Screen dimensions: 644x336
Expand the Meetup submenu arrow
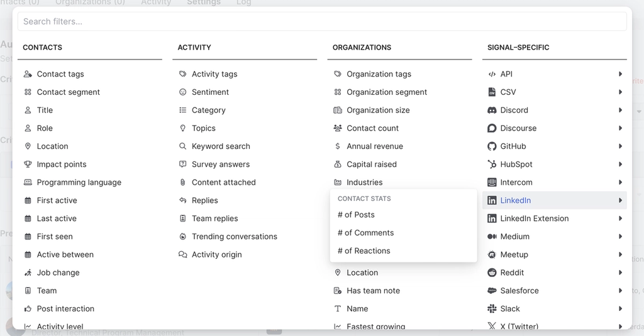tap(620, 255)
